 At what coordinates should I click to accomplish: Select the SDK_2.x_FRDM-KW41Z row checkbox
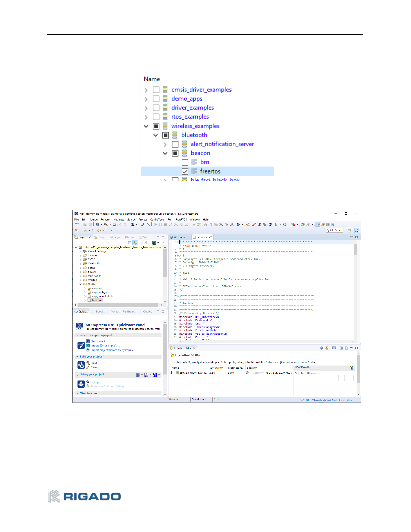[173, 373]
